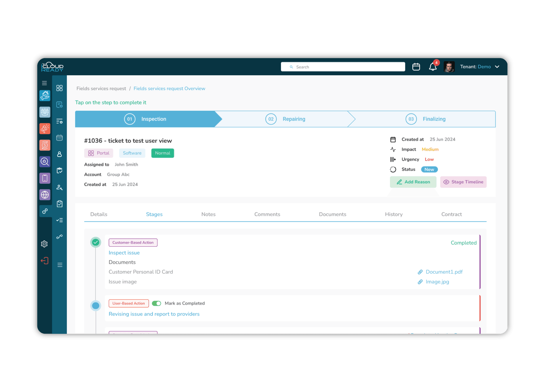Click the completed green checkmark on Inspect issue
545x392 pixels.
pyautogui.click(x=96, y=242)
